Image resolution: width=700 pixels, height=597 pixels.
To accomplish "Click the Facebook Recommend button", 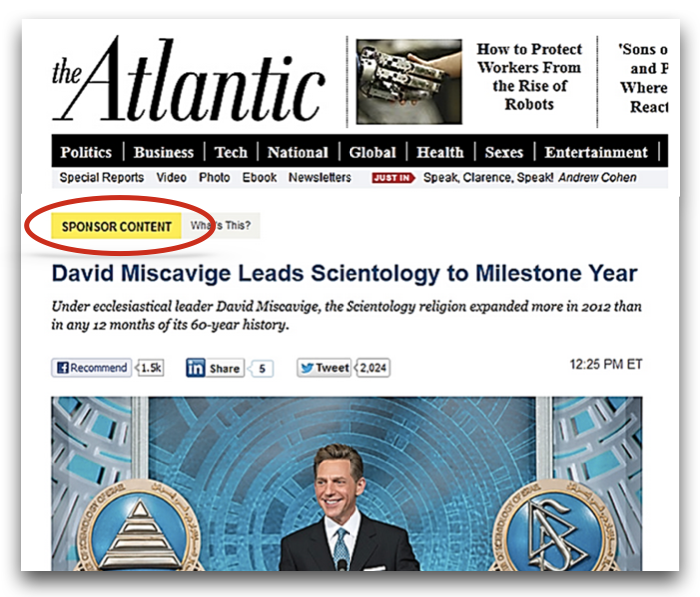I will pyautogui.click(x=92, y=368).
